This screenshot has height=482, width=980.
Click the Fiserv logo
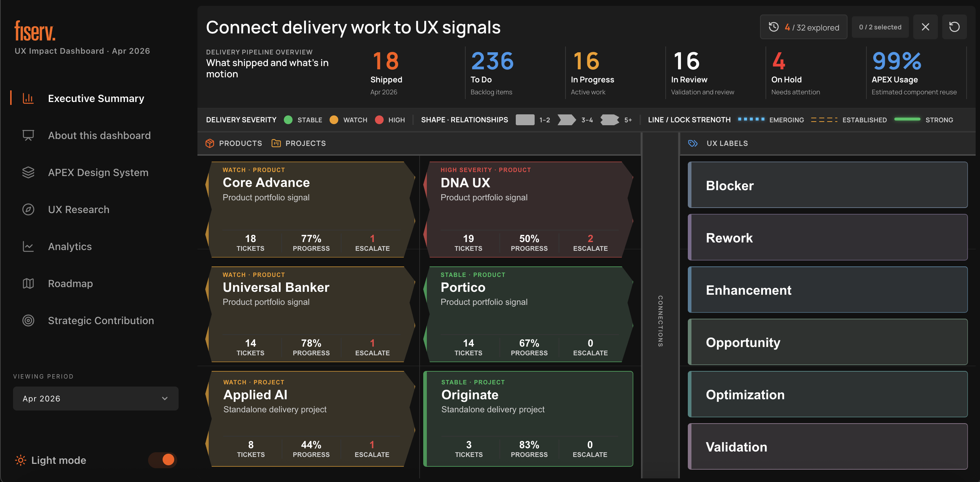pyautogui.click(x=34, y=30)
